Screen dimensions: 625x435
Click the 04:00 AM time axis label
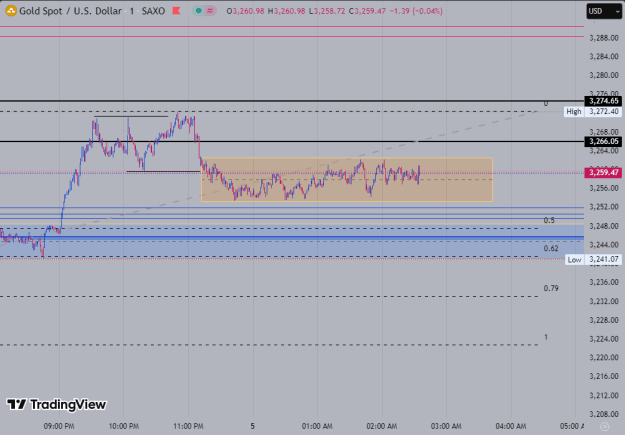click(511, 426)
